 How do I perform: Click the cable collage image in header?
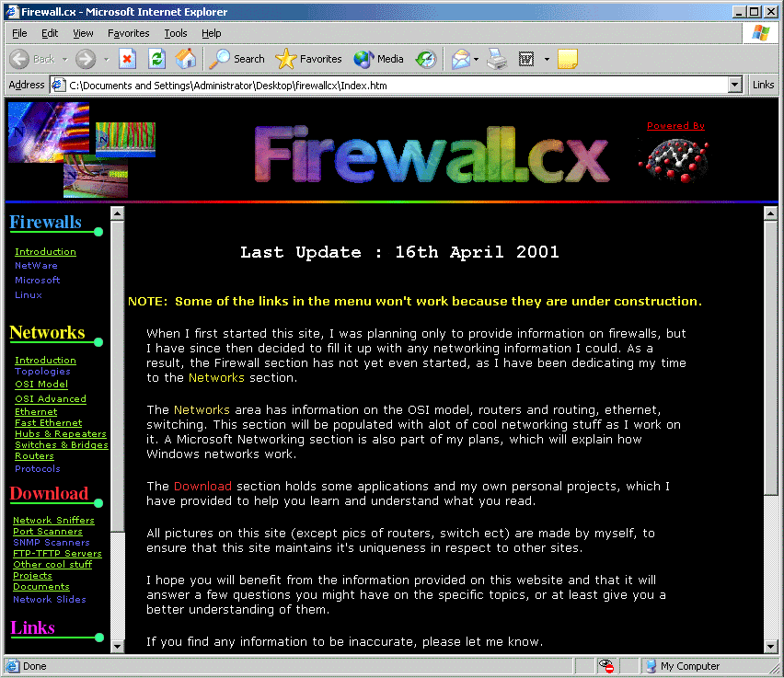[82, 150]
